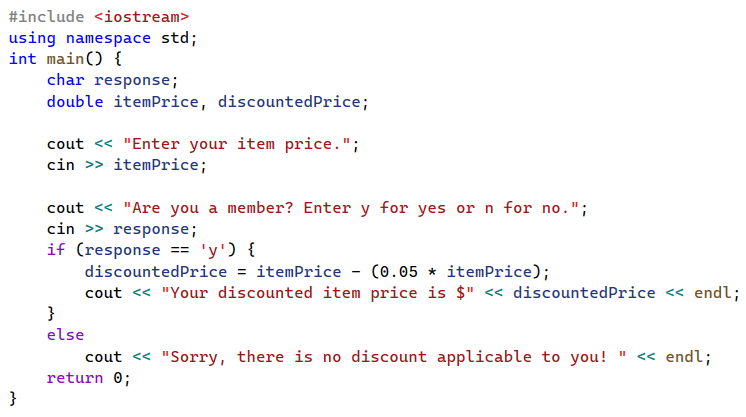Click the double type keyword
The image size is (746, 417).
click(75, 101)
